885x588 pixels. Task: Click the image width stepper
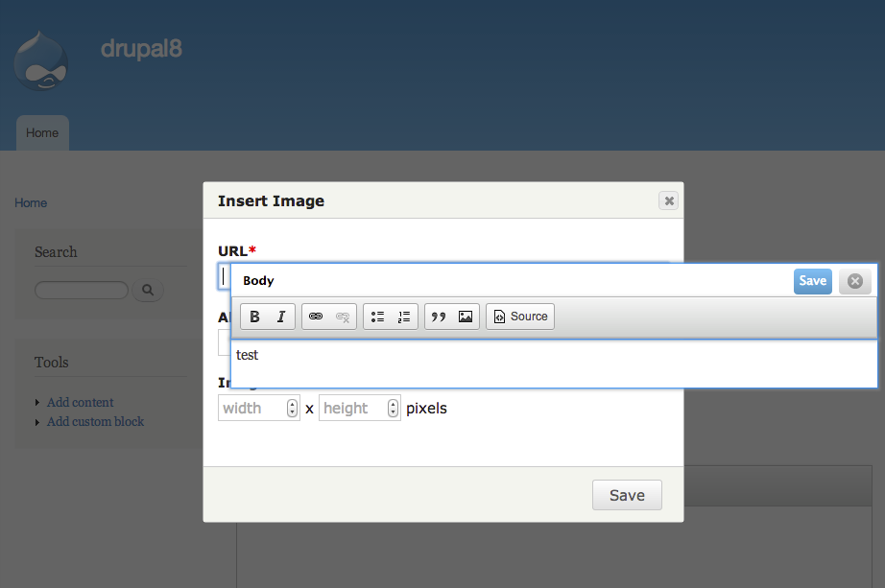(292, 409)
